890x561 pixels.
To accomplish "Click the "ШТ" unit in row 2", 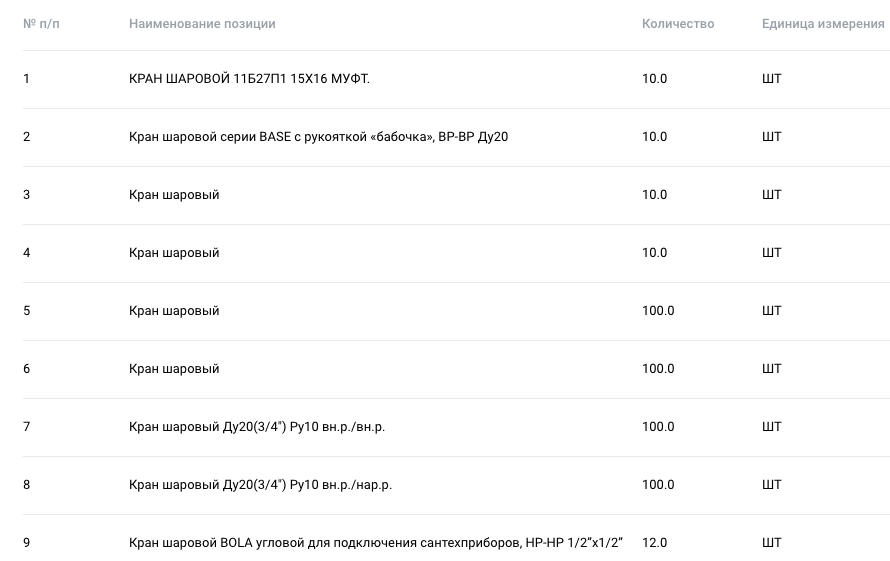I will coord(771,137).
